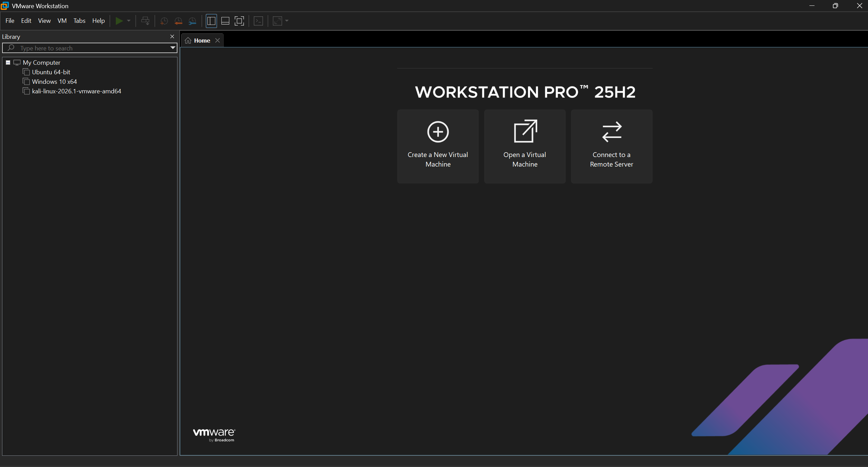The image size is (868, 467).
Task: Click the console view terminal icon
Action: (259, 21)
